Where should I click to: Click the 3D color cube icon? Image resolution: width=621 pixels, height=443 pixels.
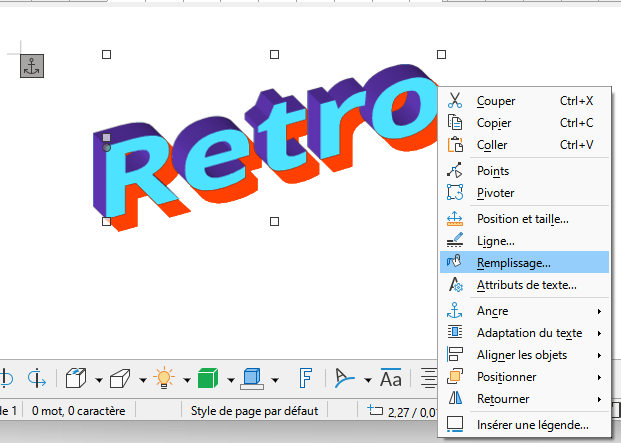252,378
